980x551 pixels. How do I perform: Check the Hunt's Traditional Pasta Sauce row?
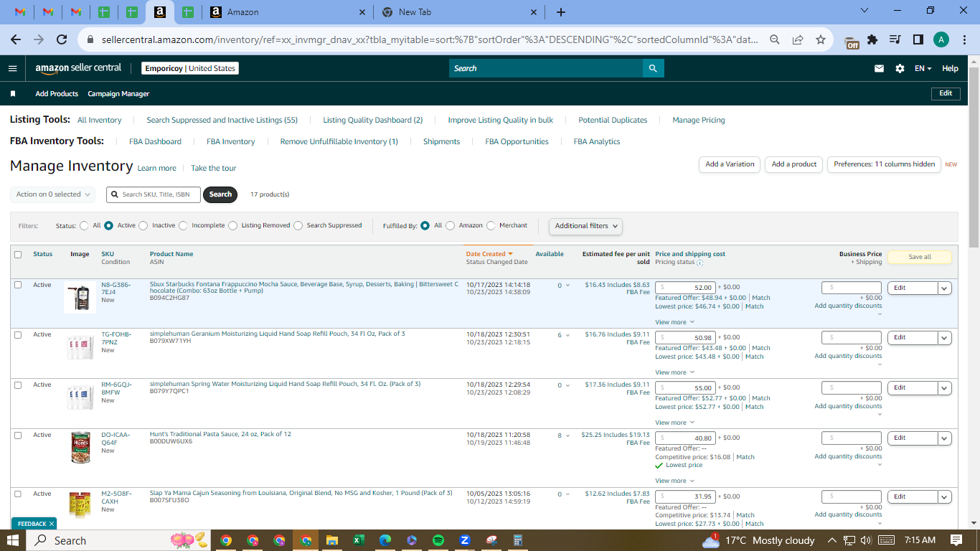point(18,435)
